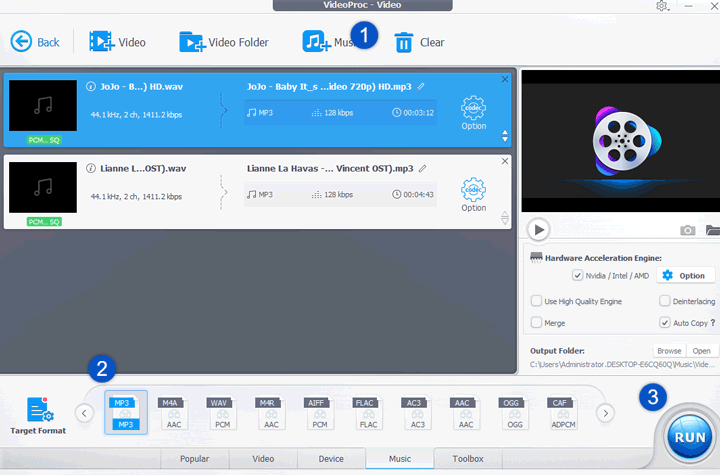The width and height of the screenshot is (720, 475).
Task: Go back with the Back arrow button
Action: pos(35,42)
